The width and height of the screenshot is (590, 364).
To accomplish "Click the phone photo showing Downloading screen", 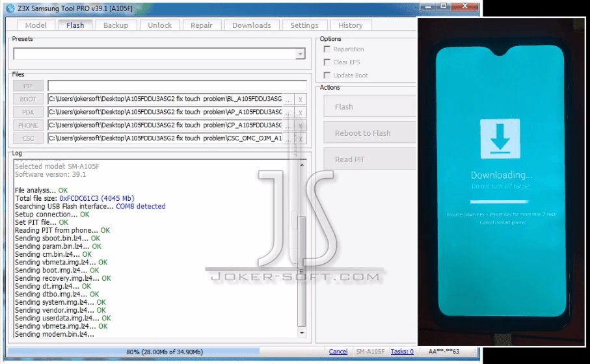I will pyautogui.click(x=501, y=181).
